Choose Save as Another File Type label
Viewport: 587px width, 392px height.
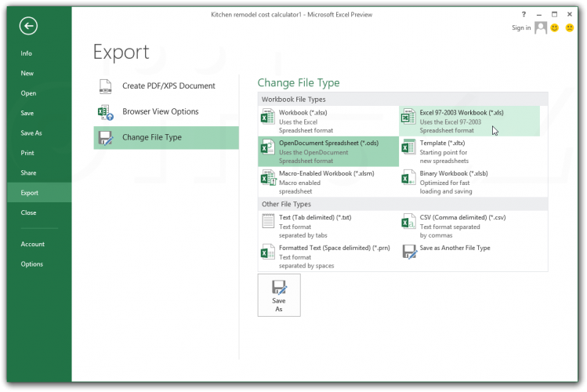click(455, 248)
